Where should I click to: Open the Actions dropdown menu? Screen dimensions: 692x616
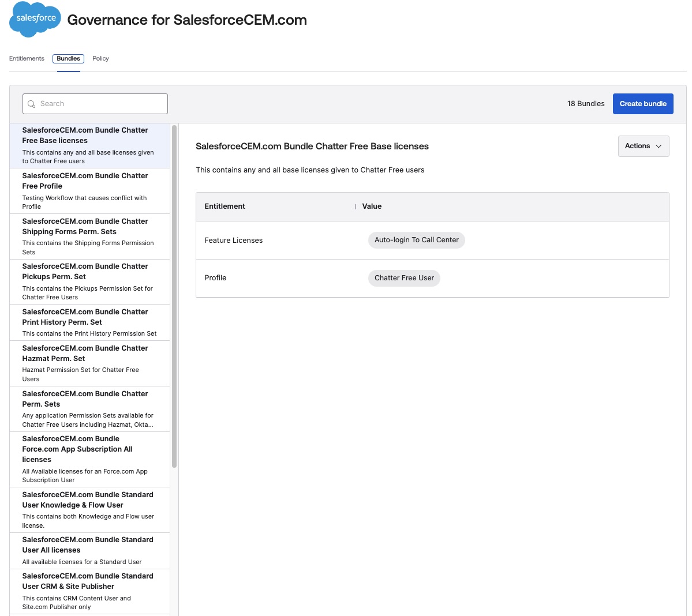tap(644, 146)
